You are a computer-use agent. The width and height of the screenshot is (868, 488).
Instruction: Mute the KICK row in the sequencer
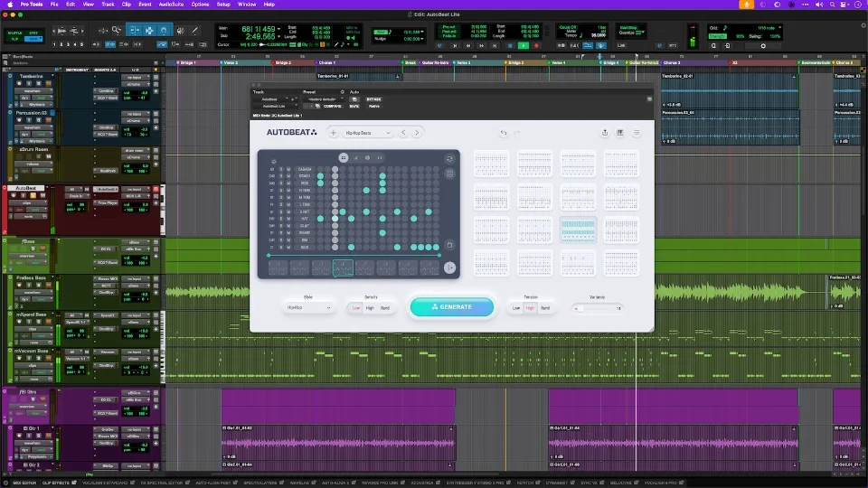click(289, 247)
